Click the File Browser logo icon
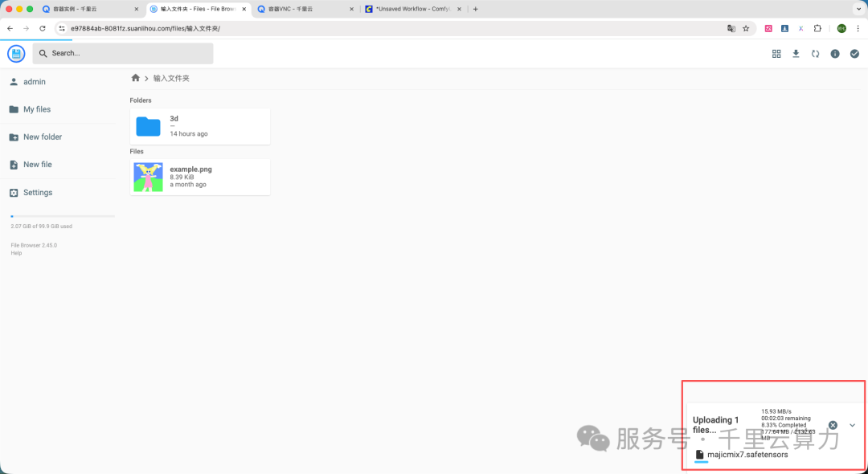Image resolution: width=868 pixels, height=474 pixels. point(16,54)
